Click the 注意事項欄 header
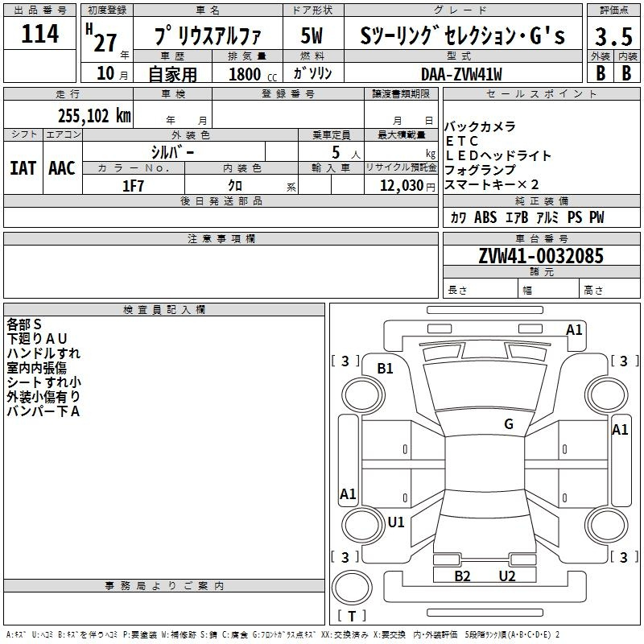 pos(221,238)
